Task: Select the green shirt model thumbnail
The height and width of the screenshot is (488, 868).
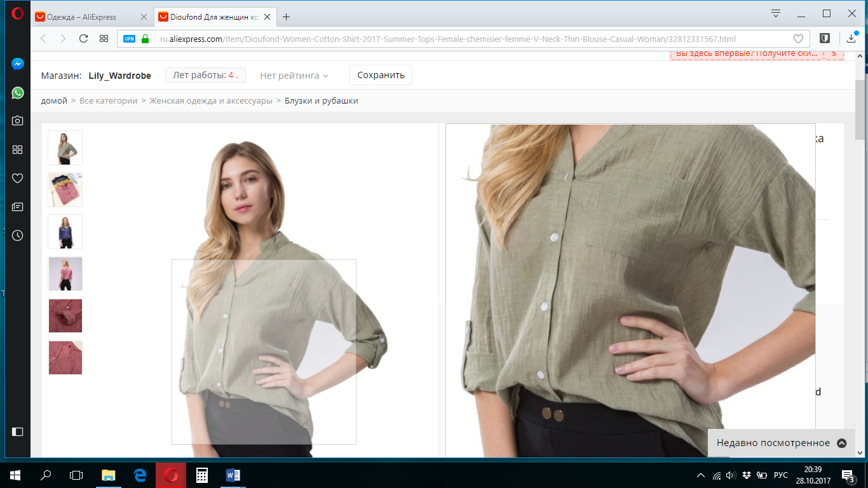Action: 65,147
